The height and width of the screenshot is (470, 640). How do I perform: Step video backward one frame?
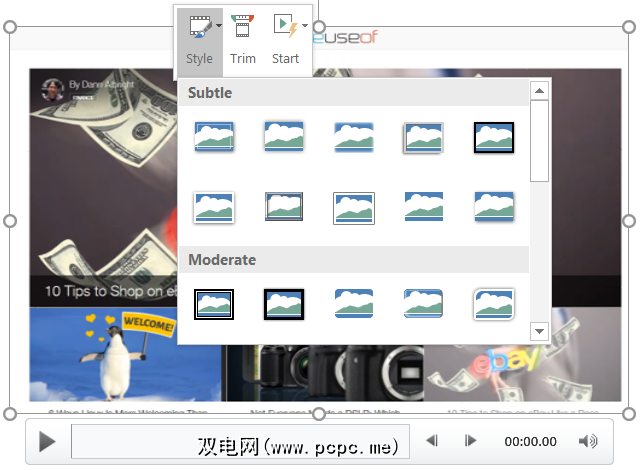coord(432,441)
